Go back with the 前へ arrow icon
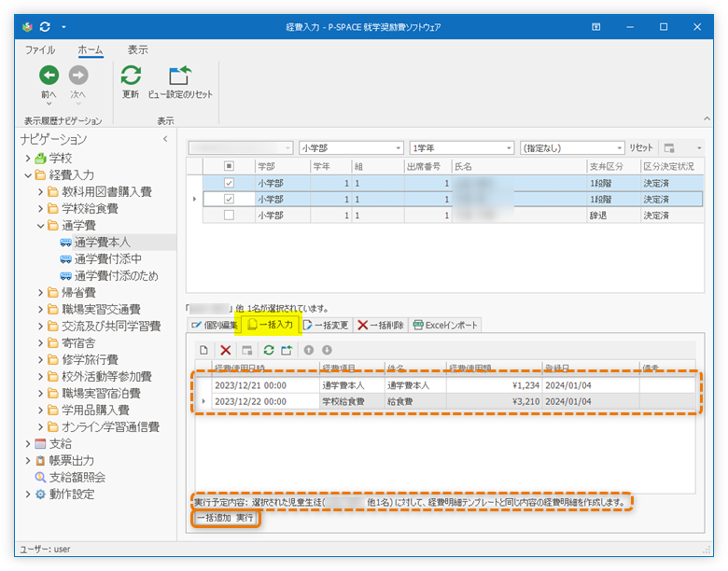Screen dimensions: 728x571 pyautogui.click(x=49, y=76)
